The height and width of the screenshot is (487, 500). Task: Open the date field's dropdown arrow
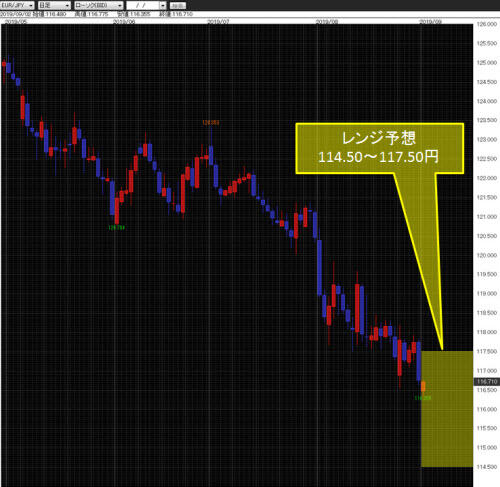pyautogui.click(x=163, y=6)
